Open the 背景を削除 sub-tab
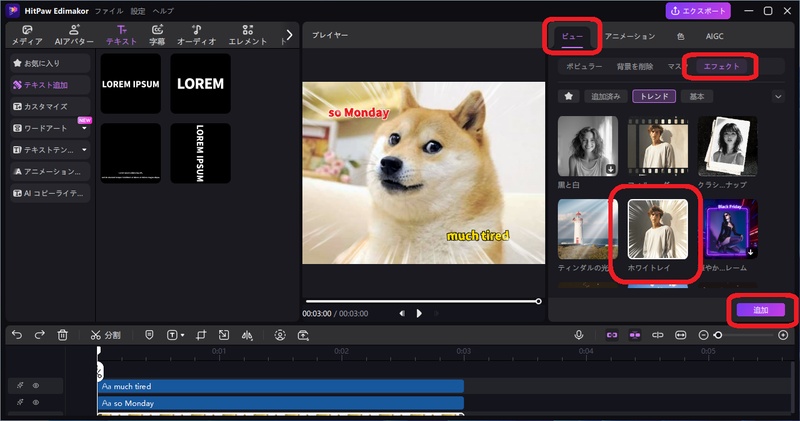 635,66
